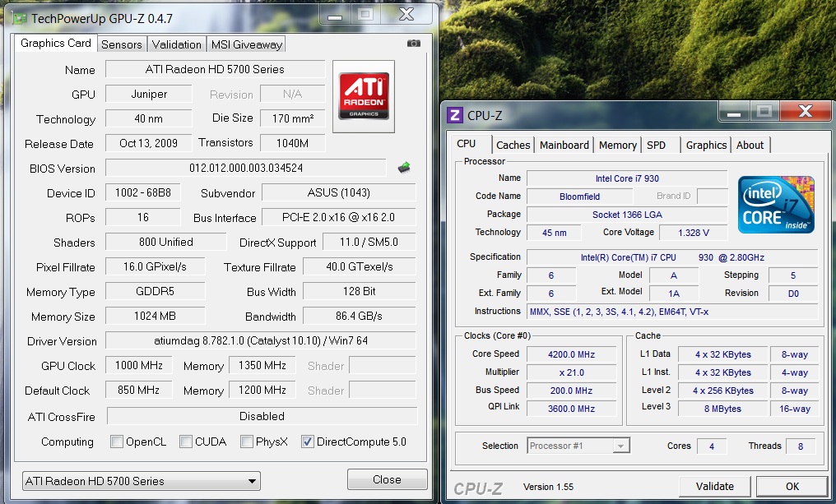Close the CPU-Z window with the X
836x504 pixels.
click(805, 111)
